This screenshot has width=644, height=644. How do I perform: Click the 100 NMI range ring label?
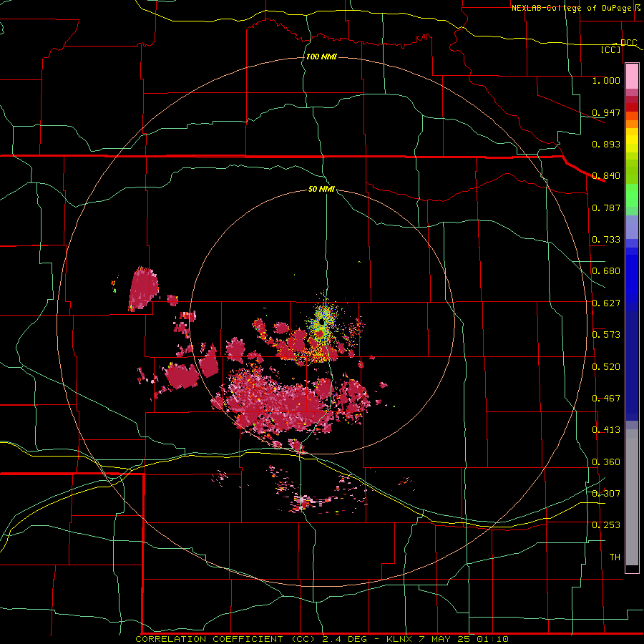point(321,57)
